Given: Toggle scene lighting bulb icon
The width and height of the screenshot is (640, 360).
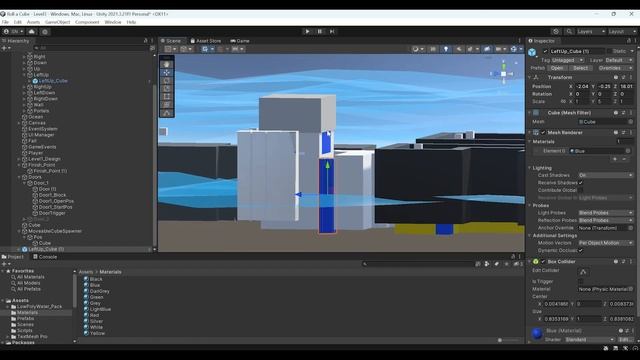Looking at the screenshot, I should [446, 49].
